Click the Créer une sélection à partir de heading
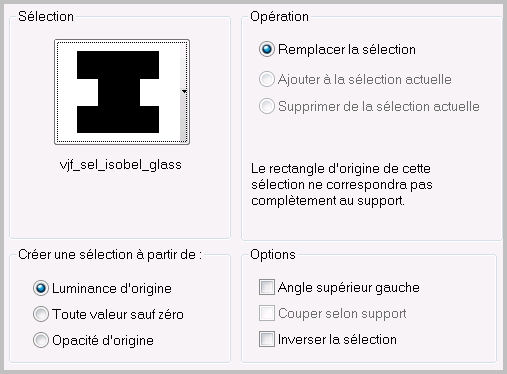The width and height of the screenshot is (507, 374). pos(110,255)
